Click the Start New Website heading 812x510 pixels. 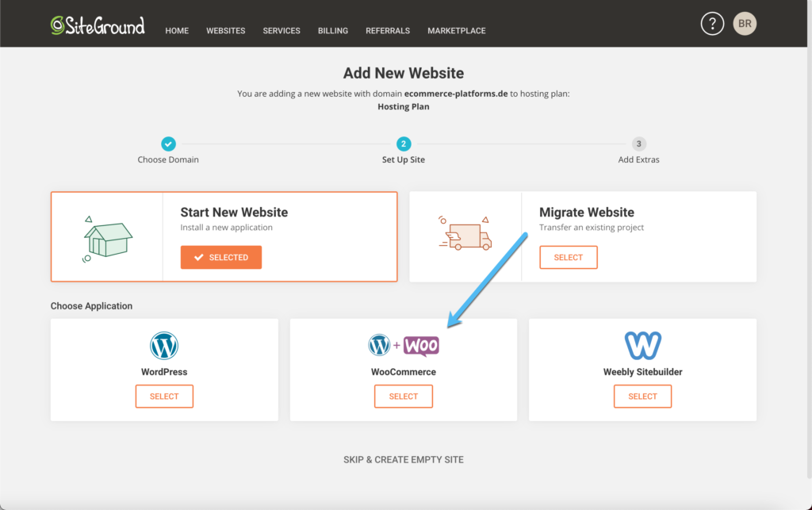coord(234,213)
